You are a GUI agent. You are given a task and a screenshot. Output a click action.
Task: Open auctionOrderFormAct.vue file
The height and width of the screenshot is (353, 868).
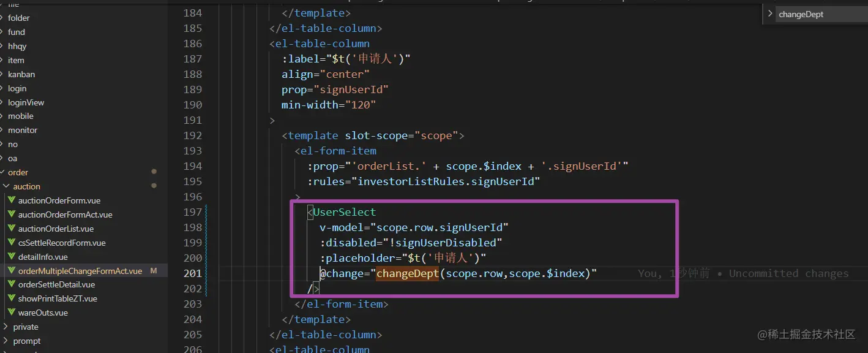pos(65,214)
